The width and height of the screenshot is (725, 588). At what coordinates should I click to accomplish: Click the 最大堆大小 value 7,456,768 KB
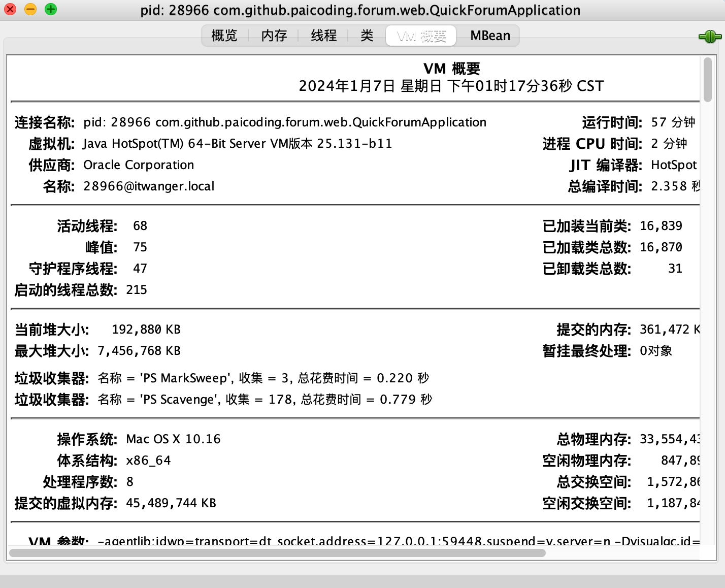(x=139, y=351)
